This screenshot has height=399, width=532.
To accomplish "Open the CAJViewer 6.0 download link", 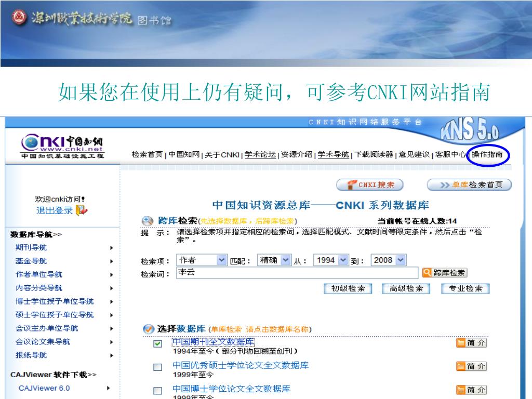I will [x=44, y=388].
